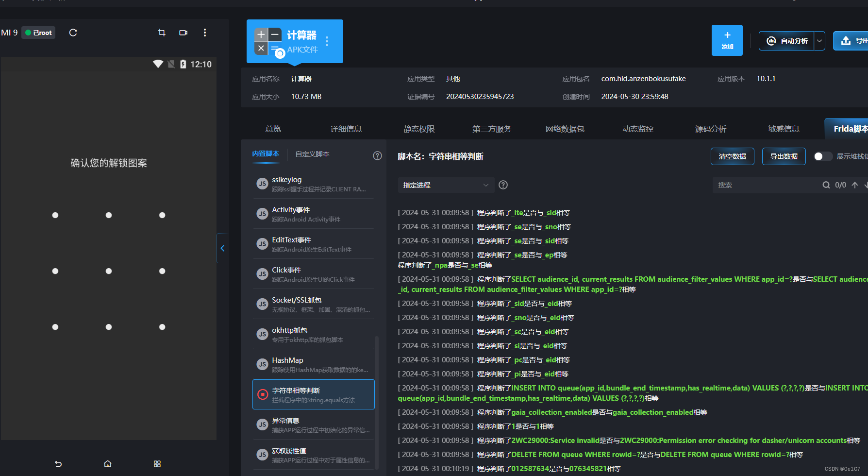
Task: Click the search magnifier icon
Action: click(x=826, y=185)
